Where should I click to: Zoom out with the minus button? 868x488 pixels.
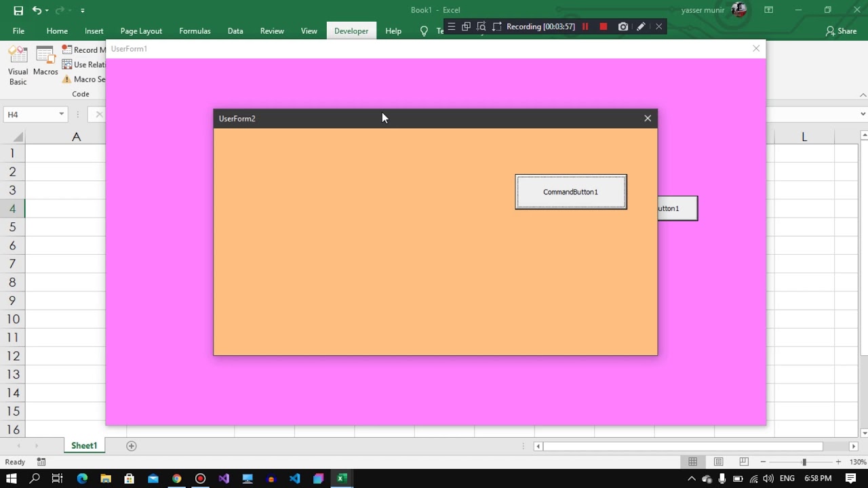[763, 462]
